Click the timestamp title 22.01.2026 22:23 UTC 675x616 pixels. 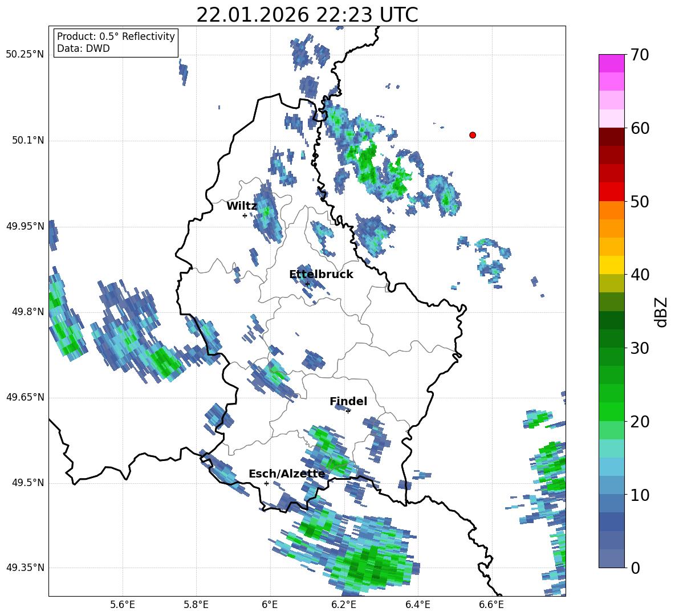click(x=307, y=15)
